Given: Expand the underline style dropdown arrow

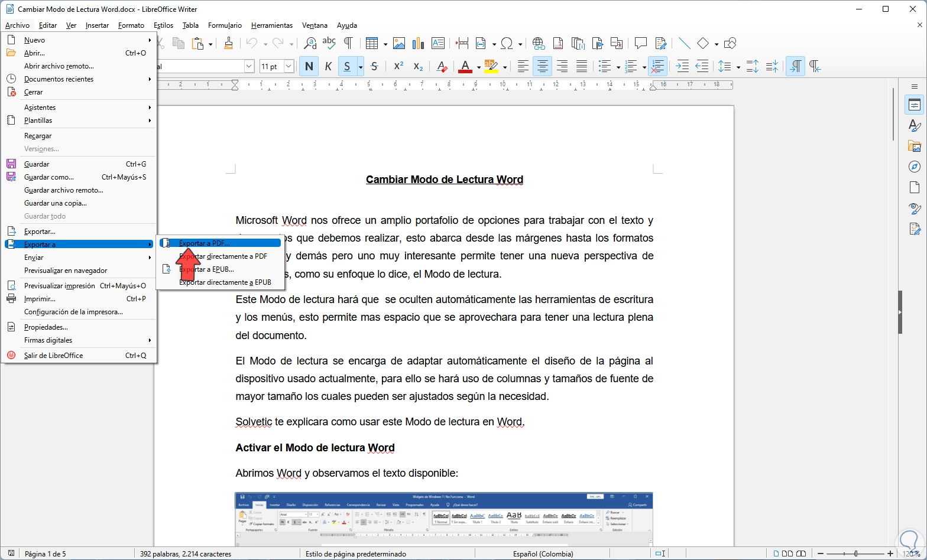Looking at the screenshot, I should (360, 67).
